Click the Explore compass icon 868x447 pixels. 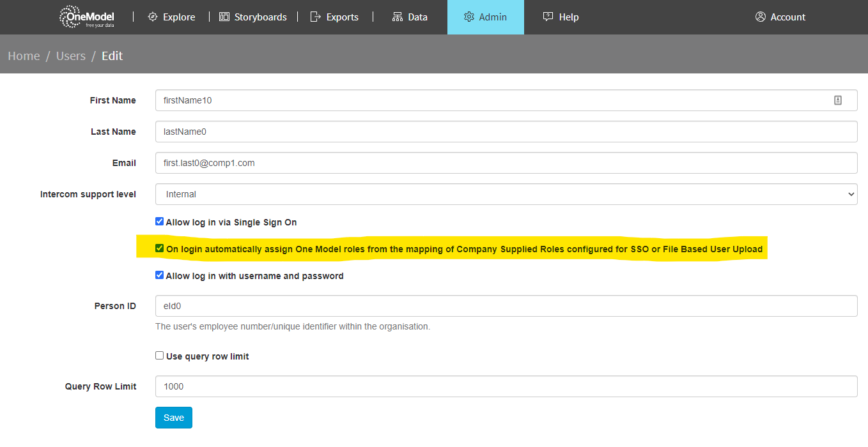153,17
